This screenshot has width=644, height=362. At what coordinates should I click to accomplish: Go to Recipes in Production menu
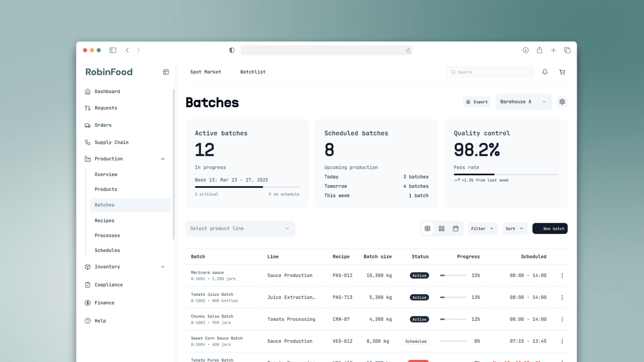[104, 221]
